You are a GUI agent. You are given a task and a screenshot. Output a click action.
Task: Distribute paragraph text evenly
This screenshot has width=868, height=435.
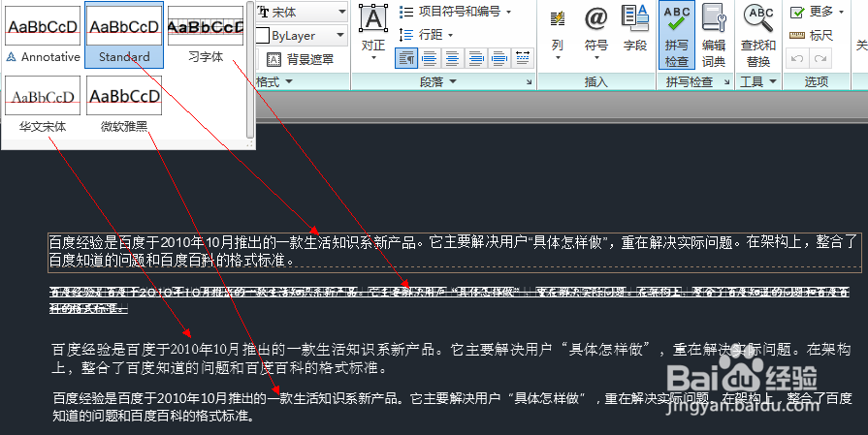(522, 58)
